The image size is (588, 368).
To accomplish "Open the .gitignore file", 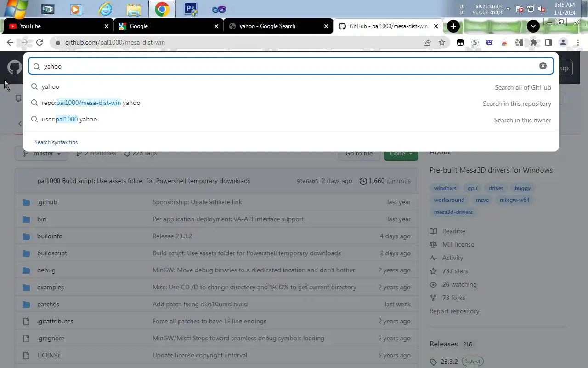I will click(51, 338).
